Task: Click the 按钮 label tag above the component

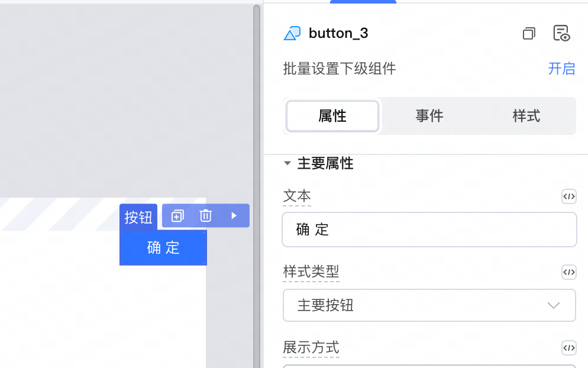Action: [138, 217]
